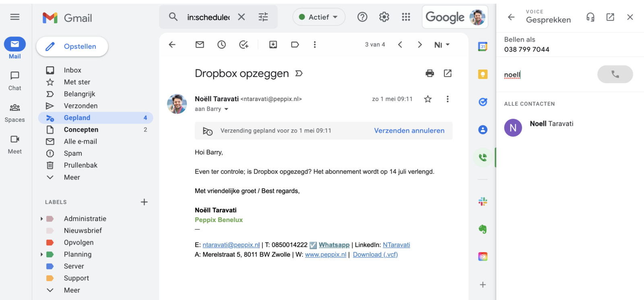This screenshot has width=644, height=300.
Task: Add the email to Tasks
Action: [x=244, y=45]
